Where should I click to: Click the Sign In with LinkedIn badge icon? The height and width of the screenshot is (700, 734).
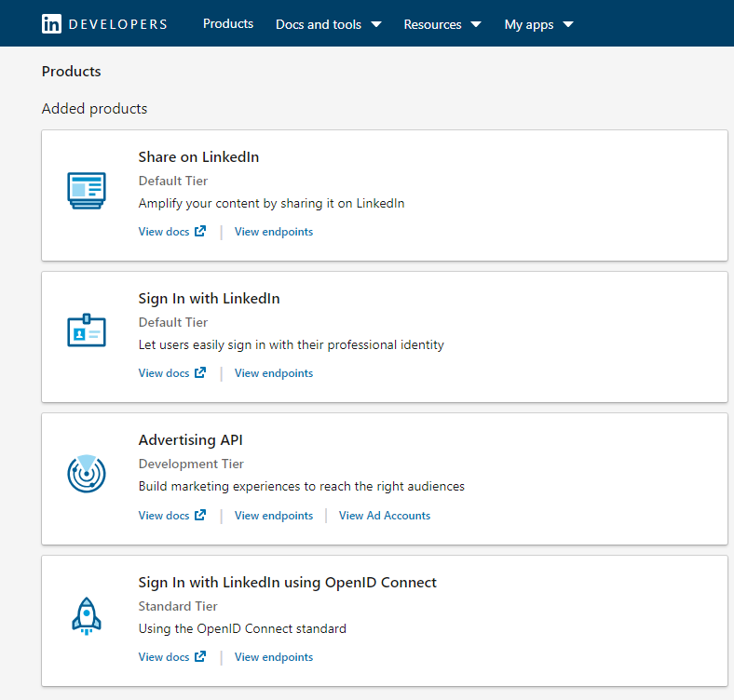[x=87, y=330]
